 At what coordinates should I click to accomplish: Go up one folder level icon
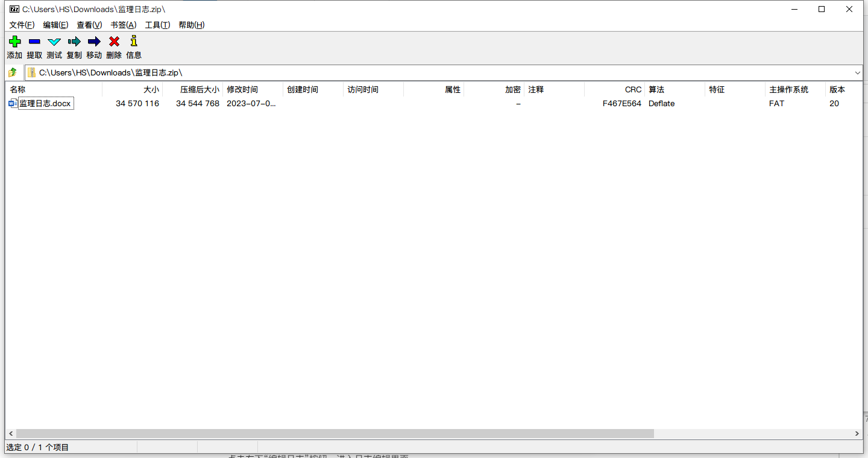pyautogui.click(x=13, y=72)
